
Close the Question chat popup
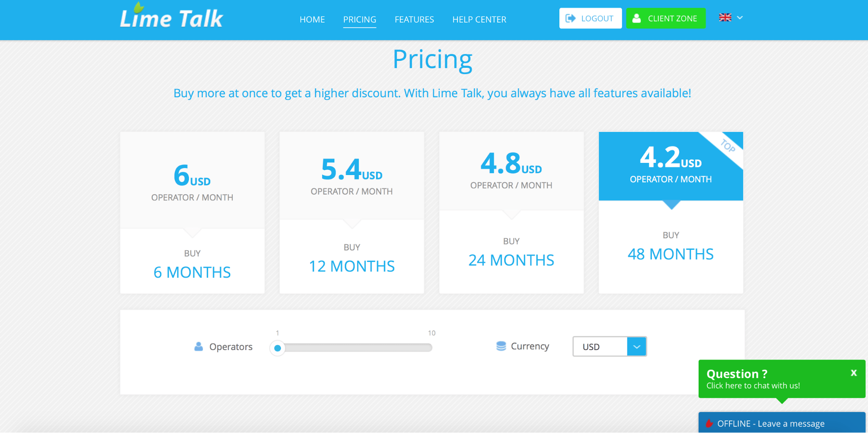[x=853, y=373]
